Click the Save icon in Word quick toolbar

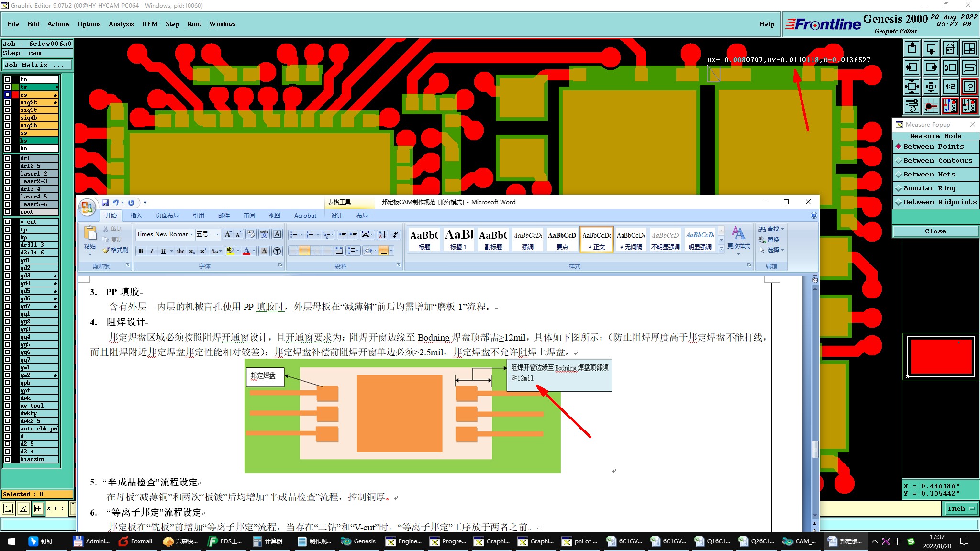(105, 203)
